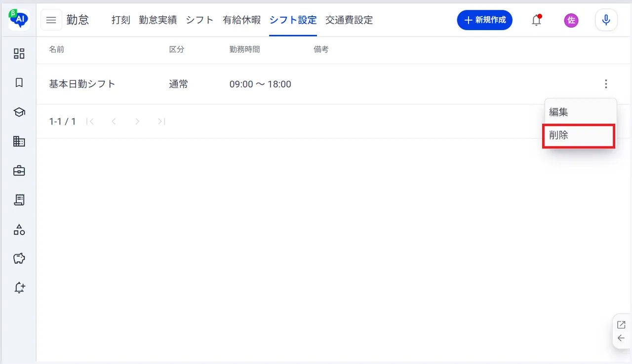Open the building icon in sidebar

[x=19, y=142]
